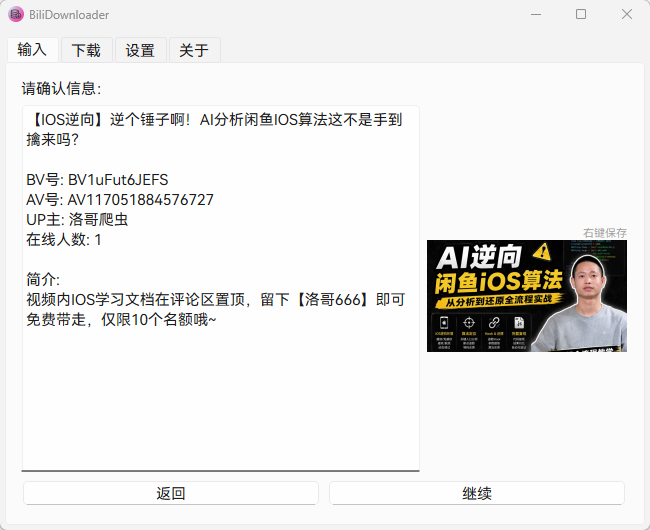Open the 设置 tab
Image resolution: width=650 pixels, height=530 pixels.
tap(141, 50)
